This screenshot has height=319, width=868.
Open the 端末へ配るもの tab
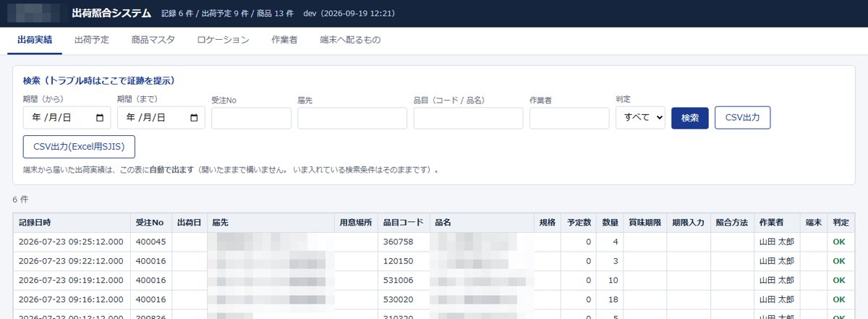tap(350, 40)
